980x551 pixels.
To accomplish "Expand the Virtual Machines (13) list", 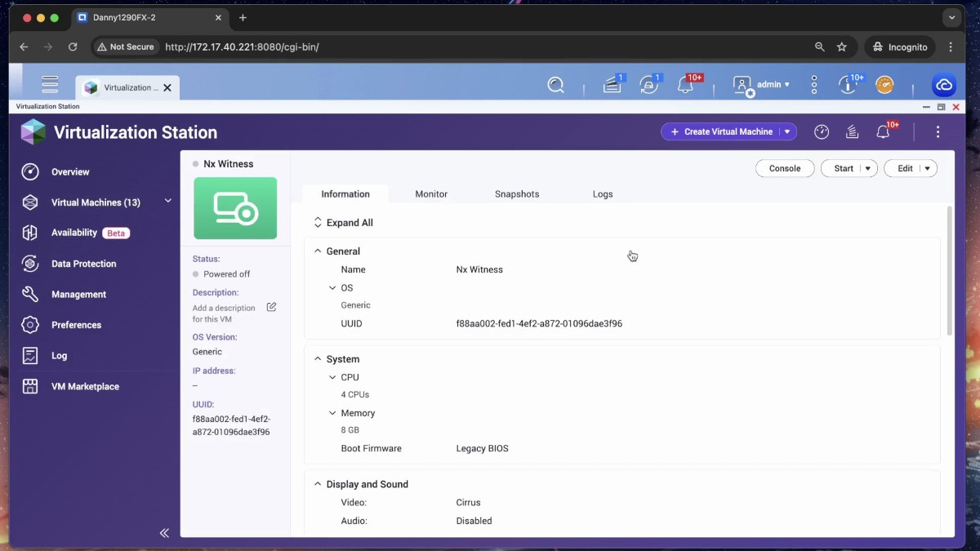I will pos(168,202).
